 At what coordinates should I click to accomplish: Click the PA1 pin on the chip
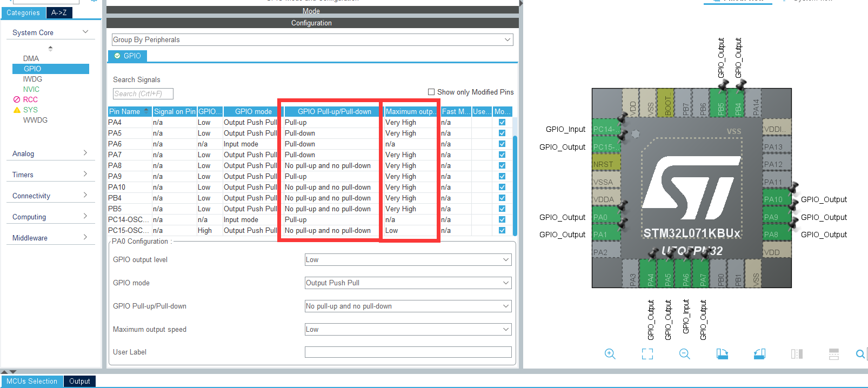[x=606, y=235]
